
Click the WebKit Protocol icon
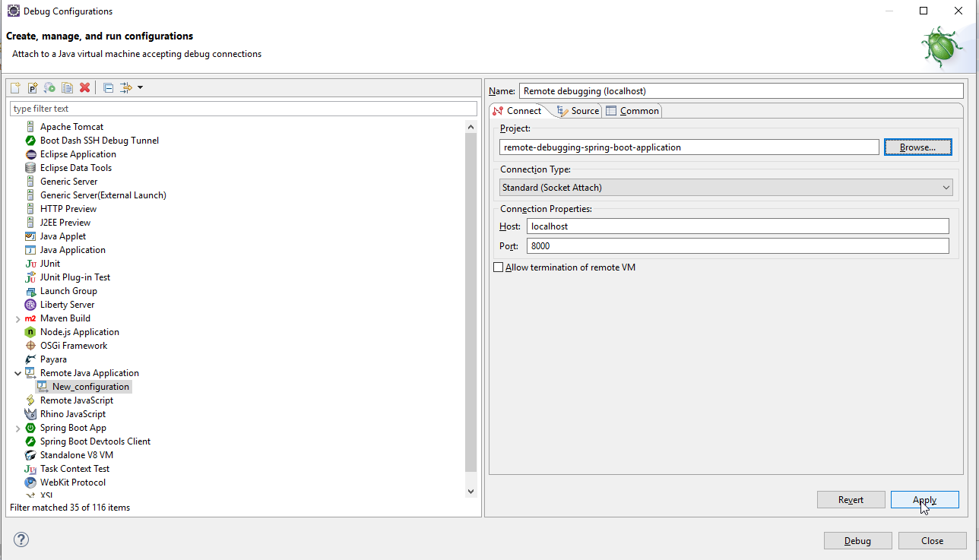pos(30,482)
